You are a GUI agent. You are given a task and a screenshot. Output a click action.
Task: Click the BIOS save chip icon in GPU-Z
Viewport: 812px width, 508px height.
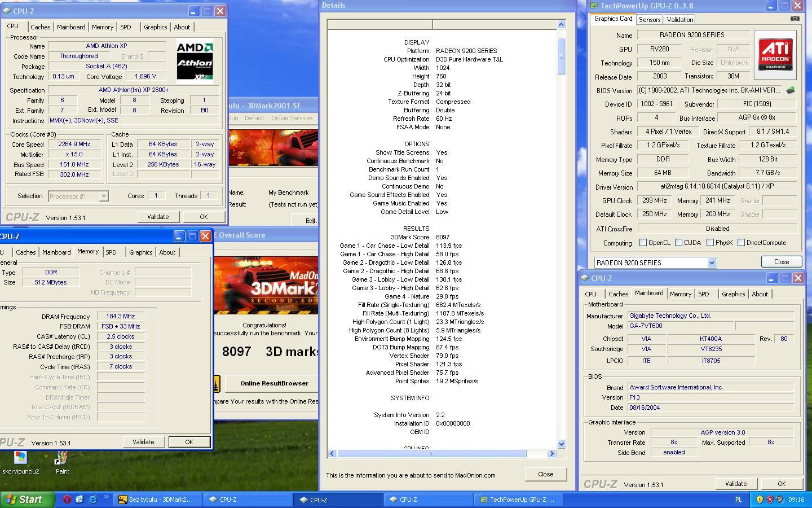tap(791, 90)
